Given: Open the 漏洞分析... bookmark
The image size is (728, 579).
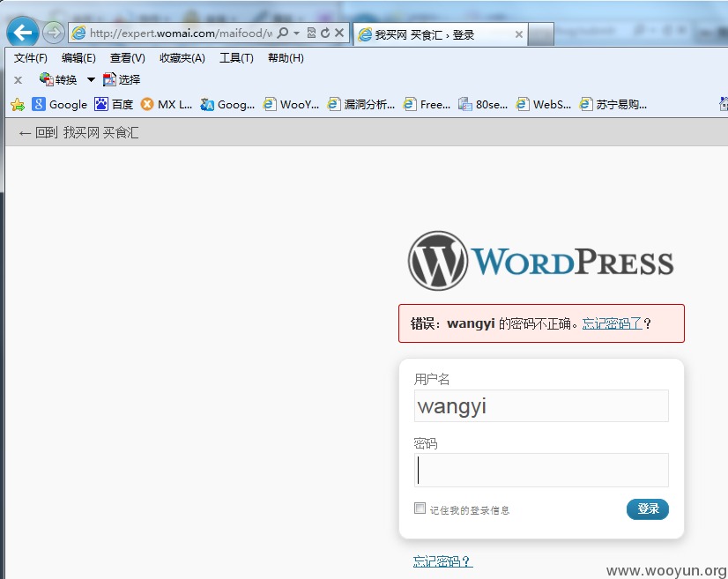Looking at the screenshot, I should coord(360,105).
